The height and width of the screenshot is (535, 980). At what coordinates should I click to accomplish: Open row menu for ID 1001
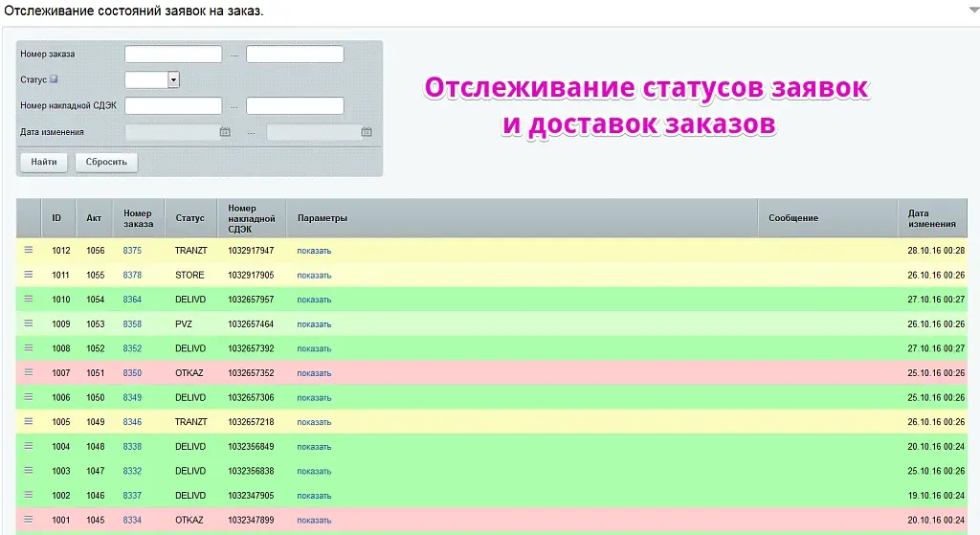point(28,520)
